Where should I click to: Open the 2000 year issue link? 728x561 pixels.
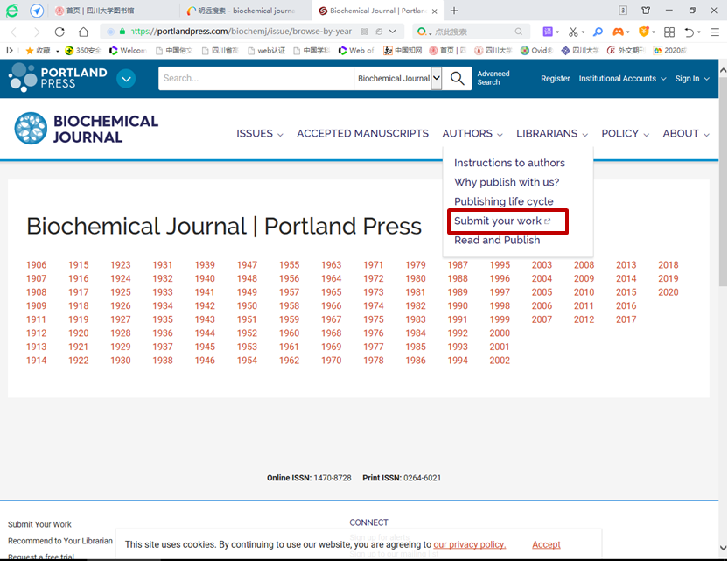pyautogui.click(x=500, y=333)
